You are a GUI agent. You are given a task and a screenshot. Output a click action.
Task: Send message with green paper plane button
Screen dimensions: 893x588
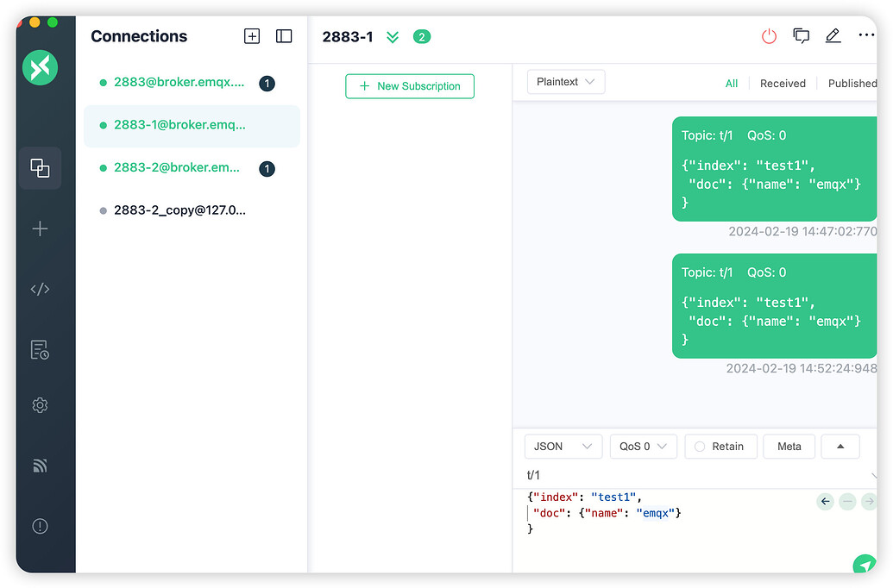pos(864,565)
